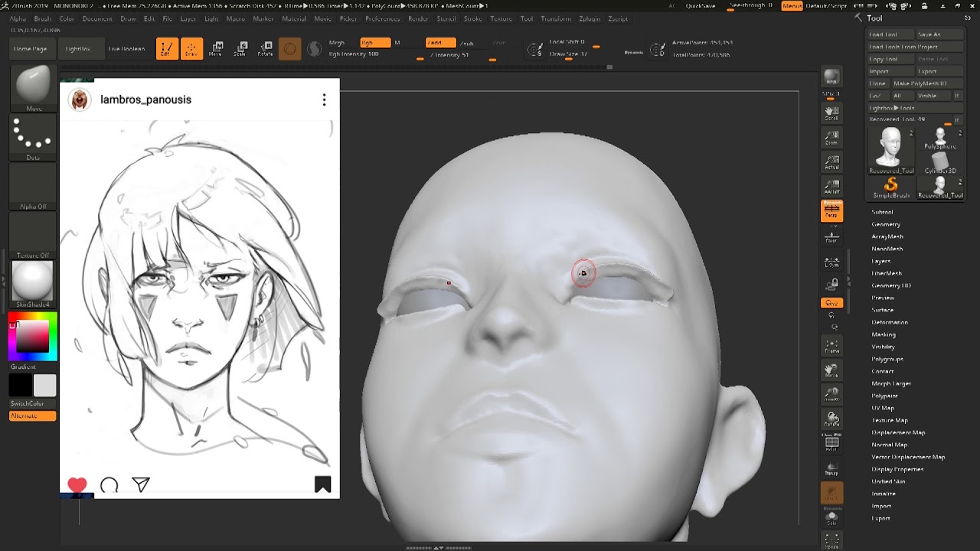The image size is (980, 551).
Task: Enable the Zadd mode button
Action: click(x=440, y=43)
